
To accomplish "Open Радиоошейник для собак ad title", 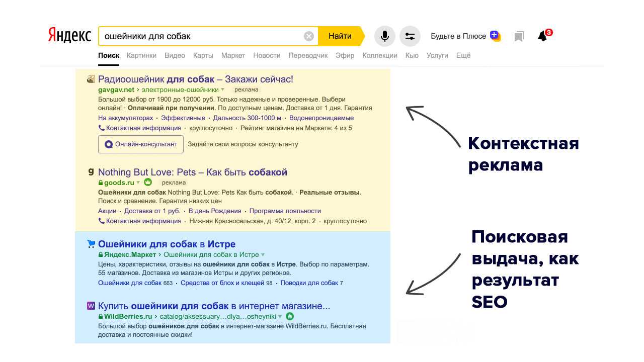I will (x=196, y=79).
